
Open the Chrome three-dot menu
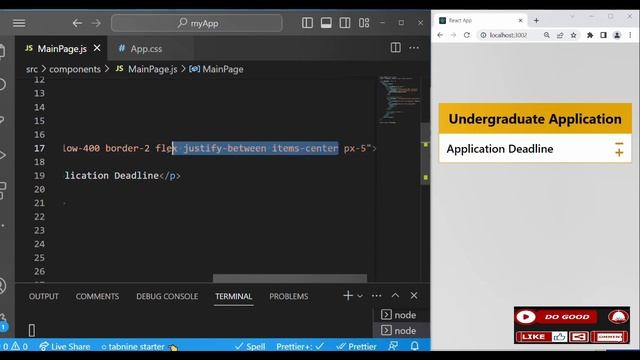(630, 35)
